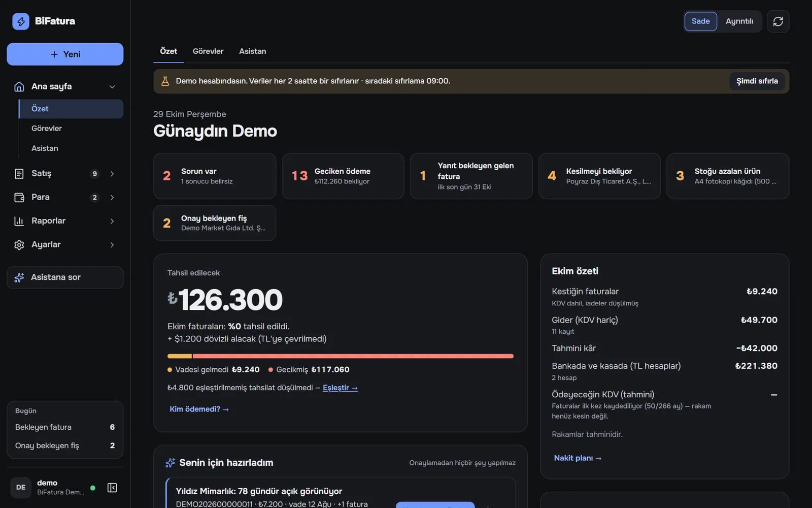Click the sparkle icon in Asistana sor

pyautogui.click(x=19, y=277)
